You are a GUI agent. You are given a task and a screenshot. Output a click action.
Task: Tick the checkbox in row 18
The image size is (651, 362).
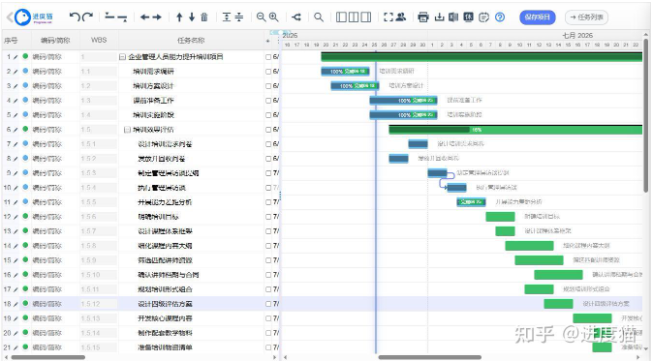point(268,304)
